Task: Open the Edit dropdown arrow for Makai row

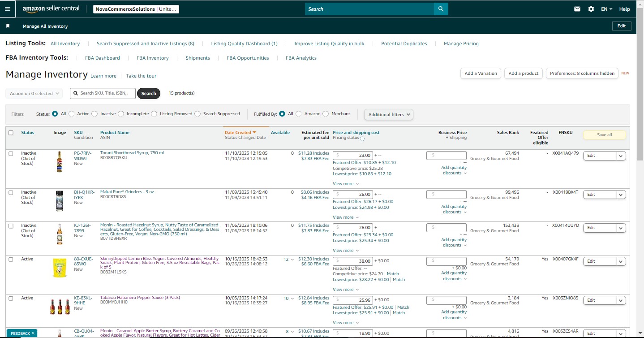Action: click(621, 195)
